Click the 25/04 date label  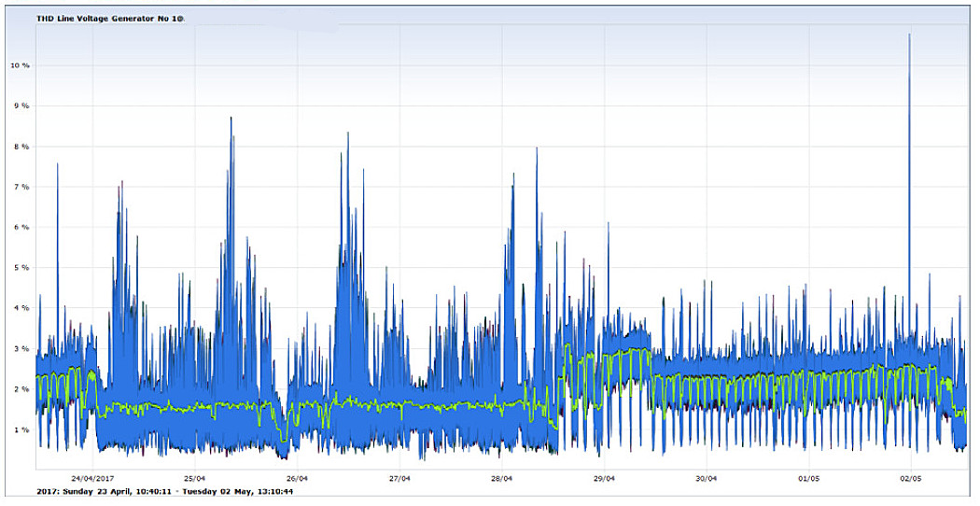[x=195, y=479]
